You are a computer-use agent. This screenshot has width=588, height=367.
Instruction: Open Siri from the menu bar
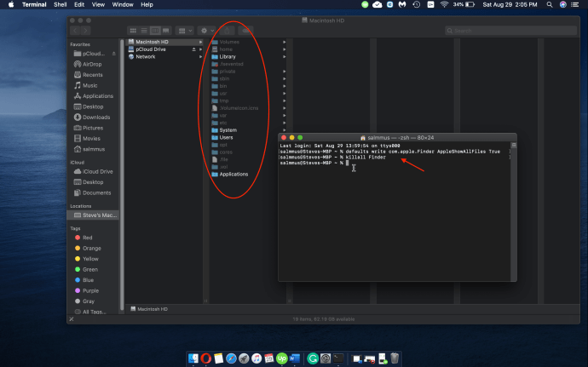click(x=563, y=4)
